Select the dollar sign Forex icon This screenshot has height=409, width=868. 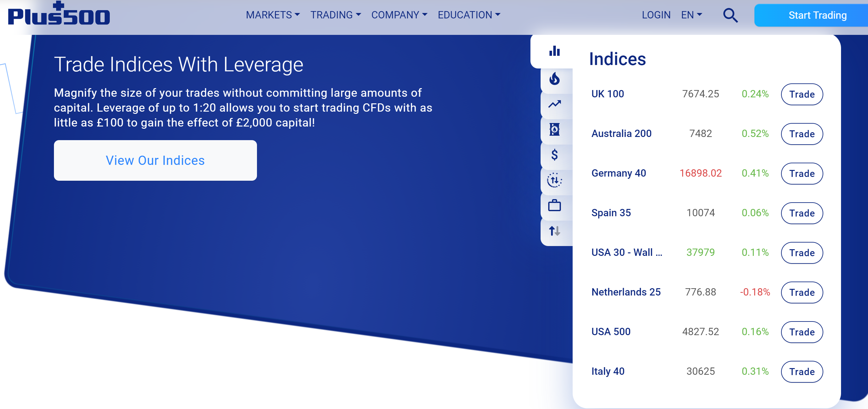click(554, 155)
